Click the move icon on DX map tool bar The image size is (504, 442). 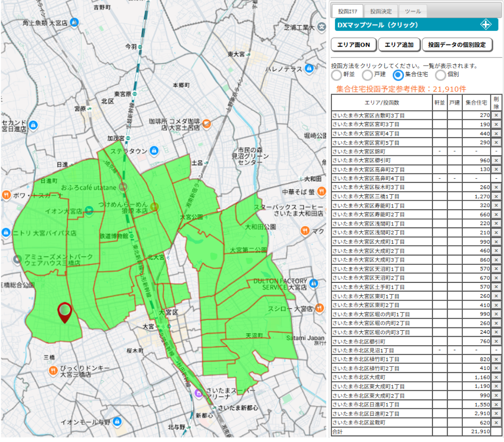(x=485, y=24)
